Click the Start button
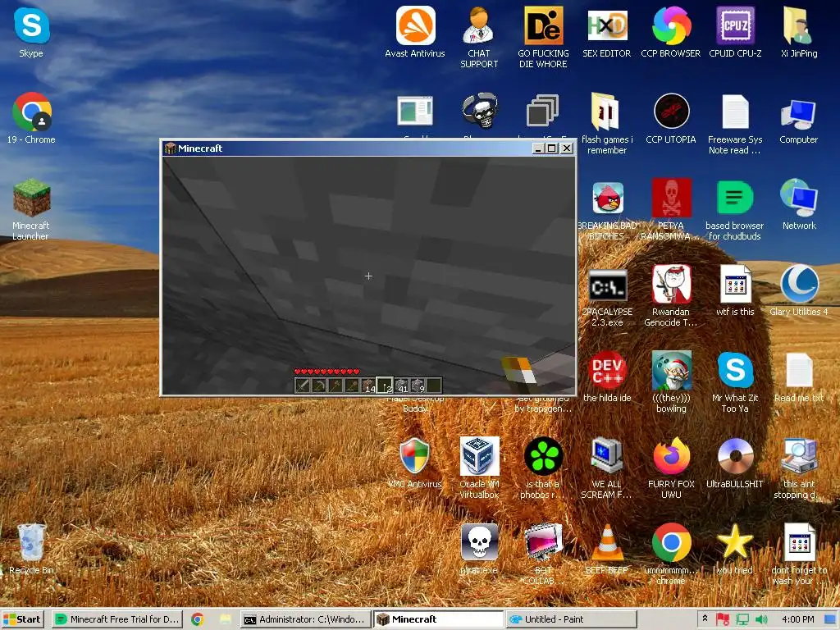The height and width of the screenshot is (630, 840). [22, 619]
